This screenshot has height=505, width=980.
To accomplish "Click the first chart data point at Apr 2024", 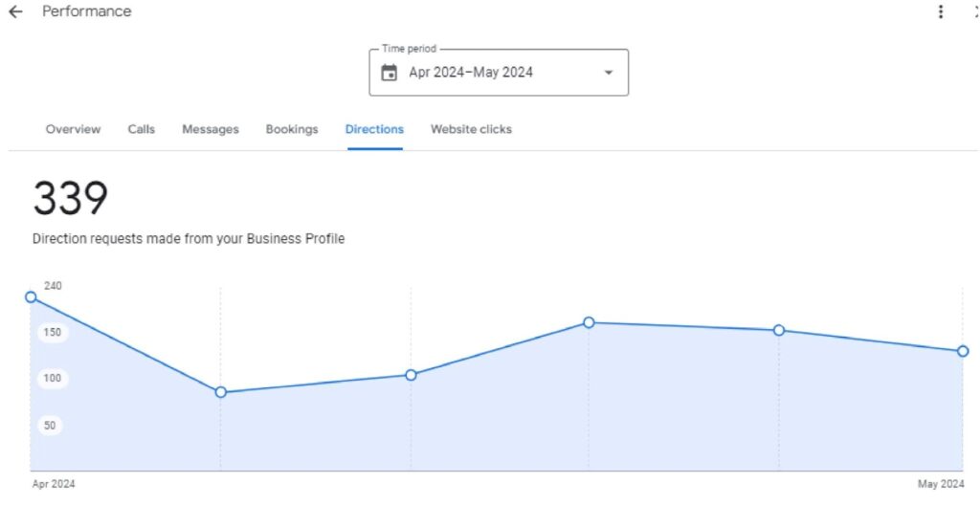I will [31, 297].
